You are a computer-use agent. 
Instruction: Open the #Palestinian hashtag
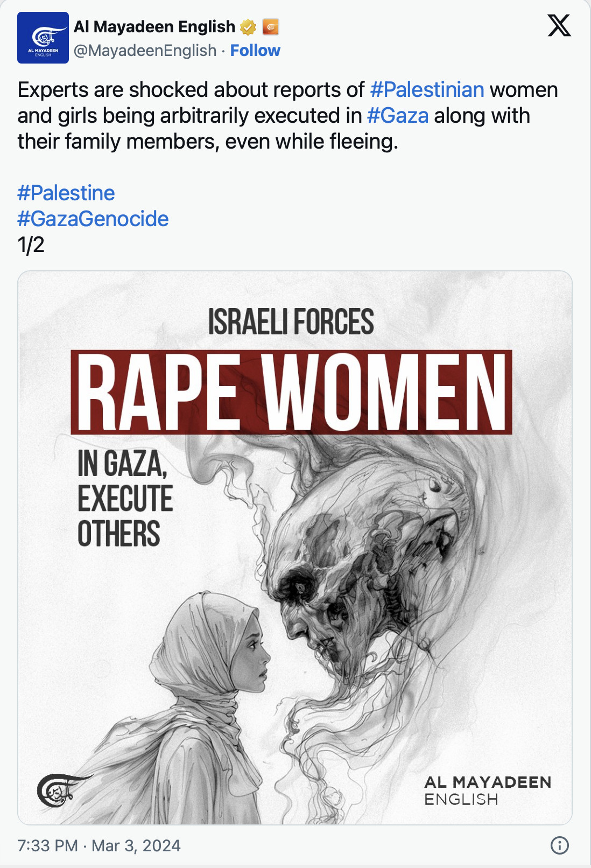tap(427, 90)
